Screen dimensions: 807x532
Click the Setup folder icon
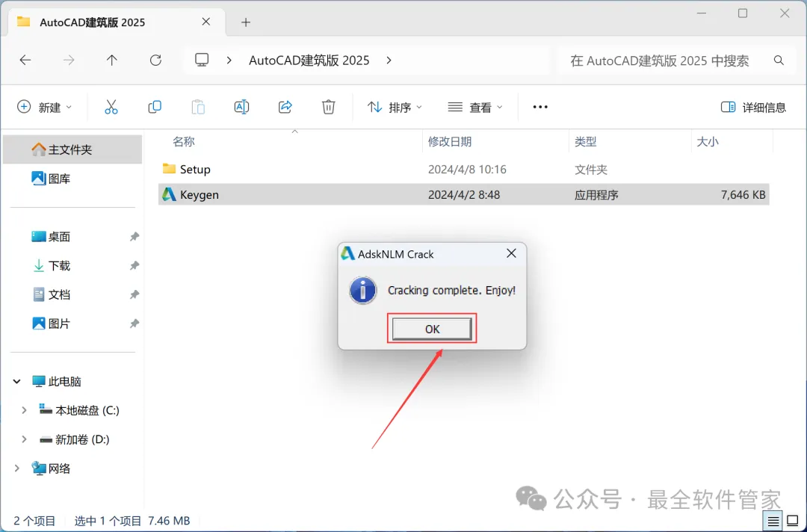point(169,168)
